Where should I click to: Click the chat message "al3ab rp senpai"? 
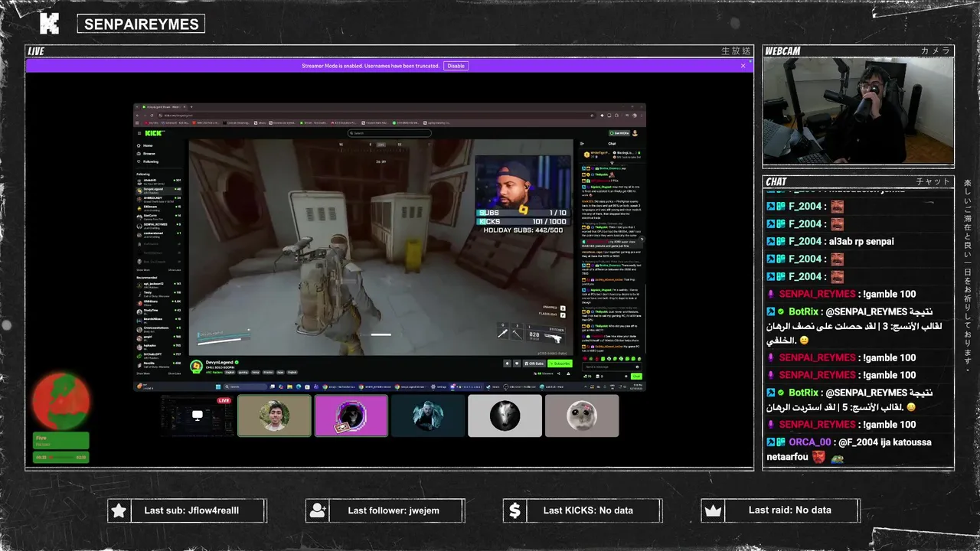[861, 242]
